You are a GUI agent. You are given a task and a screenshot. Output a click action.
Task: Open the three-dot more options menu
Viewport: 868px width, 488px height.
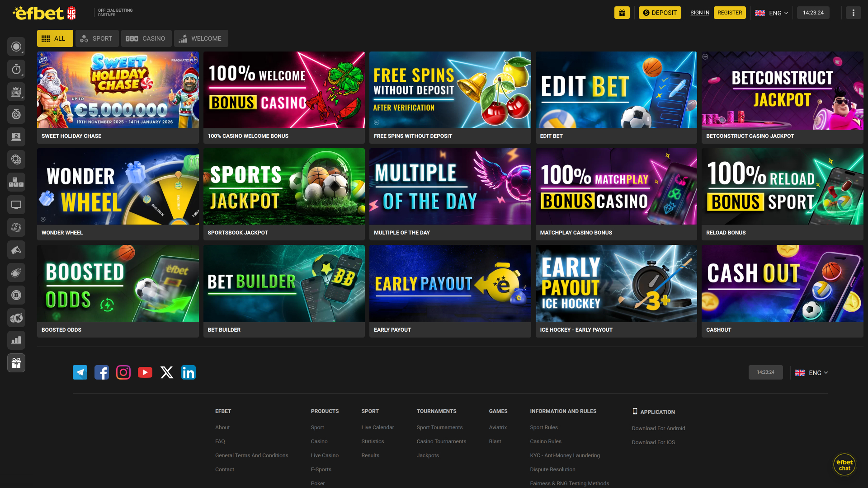click(853, 13)
